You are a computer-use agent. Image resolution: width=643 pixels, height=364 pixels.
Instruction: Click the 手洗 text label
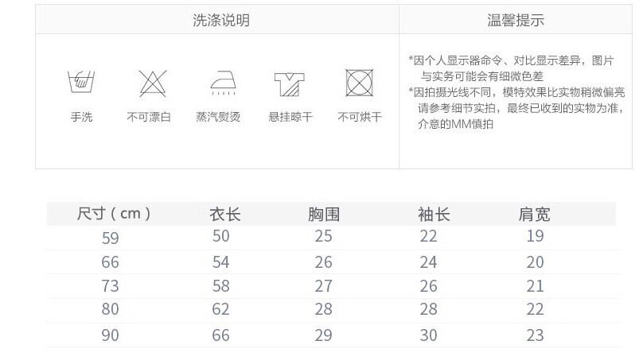click(x=81, y=117)
